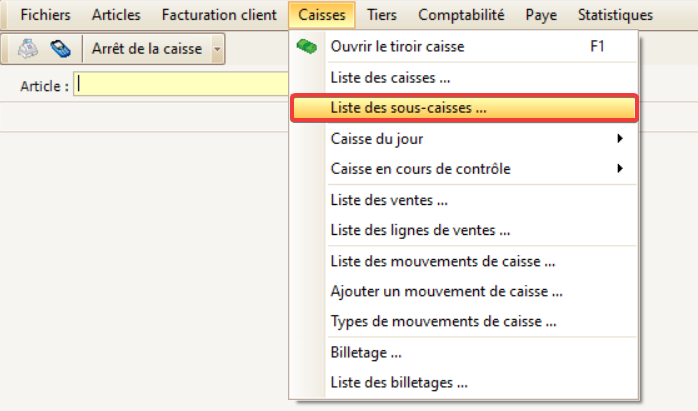Viewport: 698px width, 411px height.
Task: Select Liste des ventes entry
Action: (x=464, y=200)
